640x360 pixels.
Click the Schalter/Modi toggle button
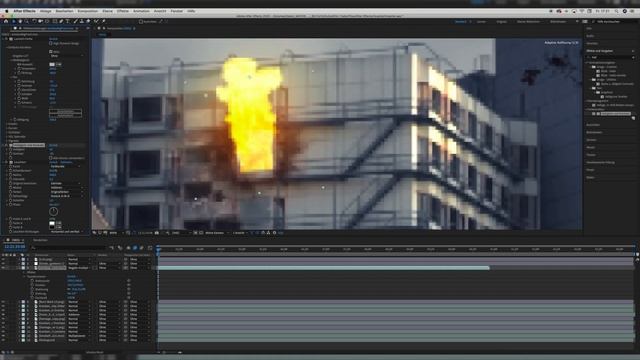pyautogui.click(x=95, y=352)
